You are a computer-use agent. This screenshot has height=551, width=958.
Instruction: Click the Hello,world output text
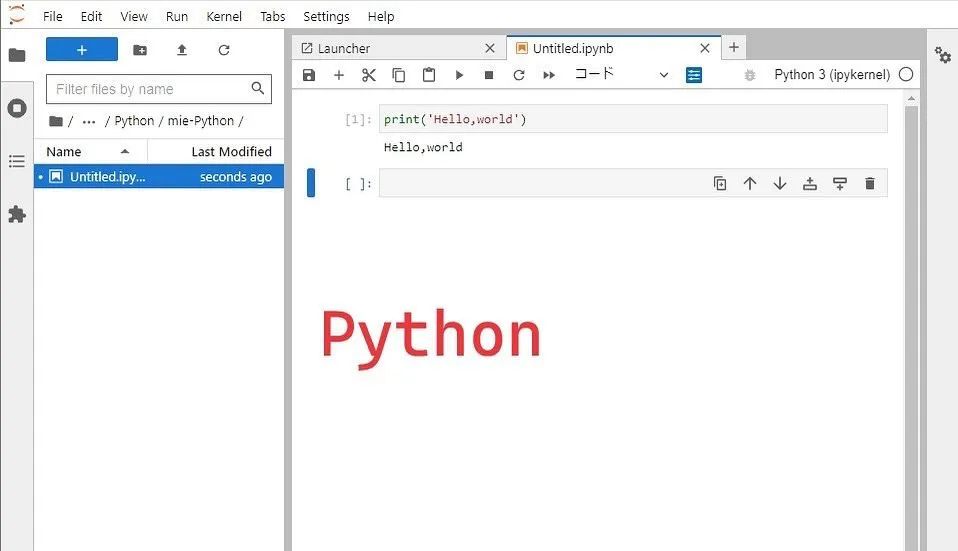click(x=423, y=147)
